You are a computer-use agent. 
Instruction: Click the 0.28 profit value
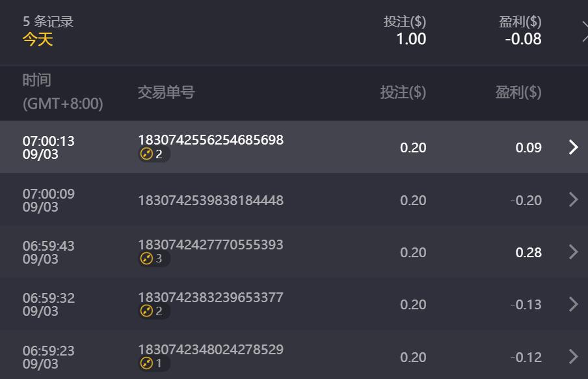[528, 253]
